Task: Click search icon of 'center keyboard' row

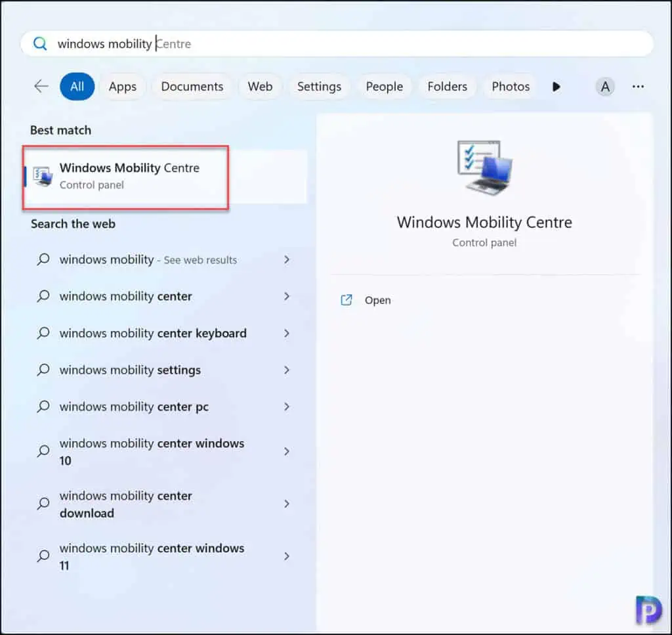Action: (43, 333)
